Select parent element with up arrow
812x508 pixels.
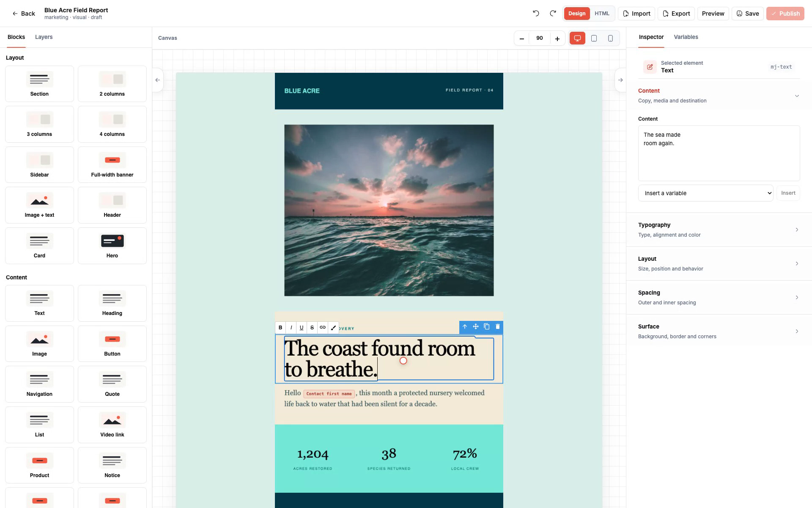click(465, 327)
